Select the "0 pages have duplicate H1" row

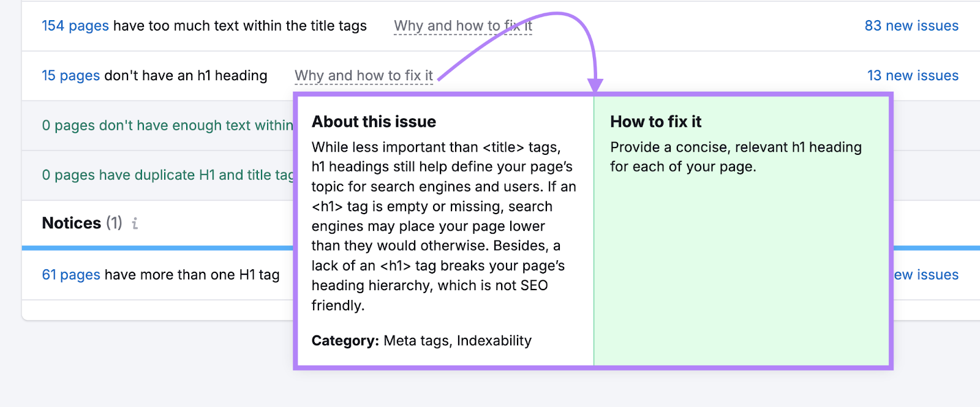[x=167, y=175]
